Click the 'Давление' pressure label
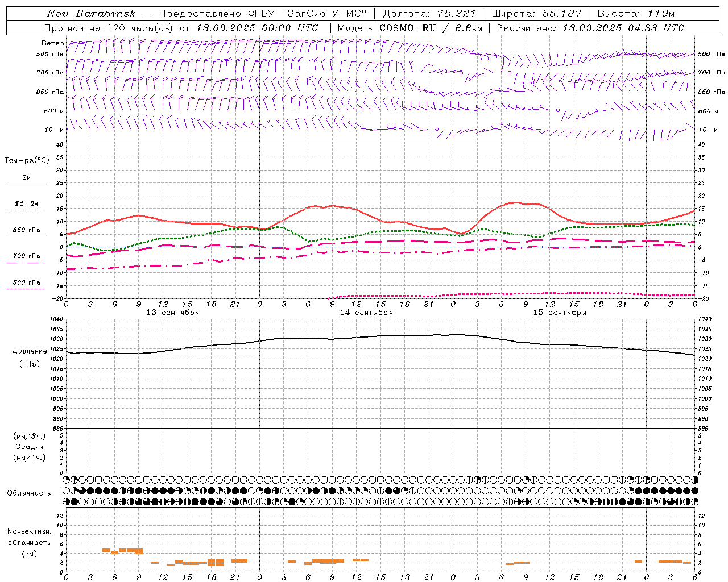Screen dimensions: 728x582 (x=30, y=351)
